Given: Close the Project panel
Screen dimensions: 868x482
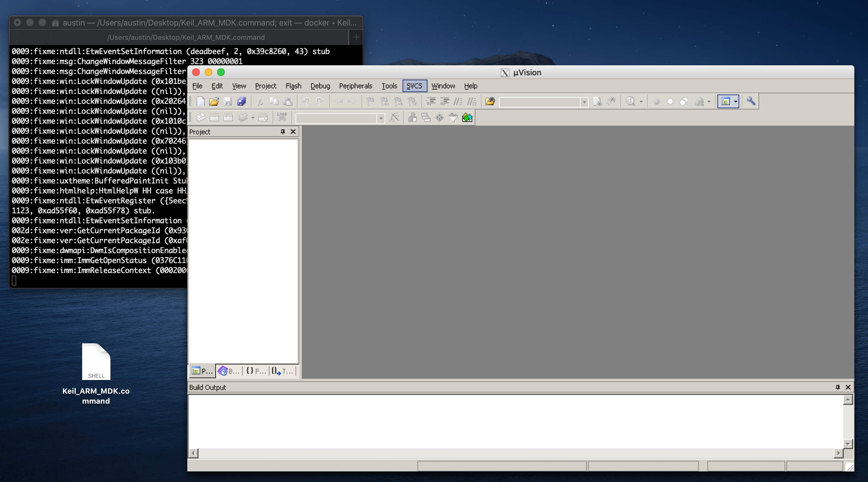Looking at the screenshot, I should pyautogui.click(x=293, y=132).
